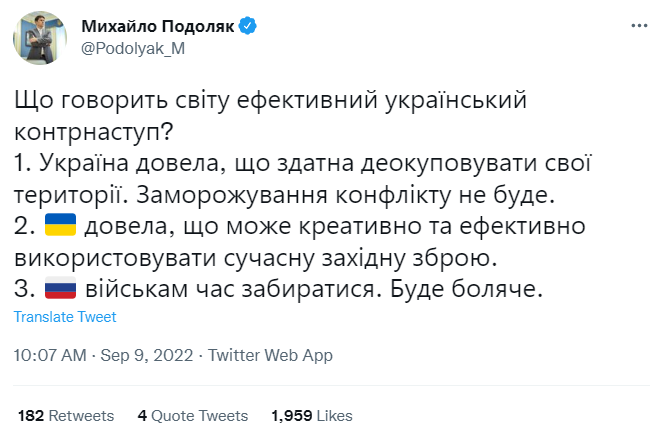Viewport: 668px width, 444px height.
Task: Click the text 'використовувати сучасну західну зброю'
Action: (256, 257)
